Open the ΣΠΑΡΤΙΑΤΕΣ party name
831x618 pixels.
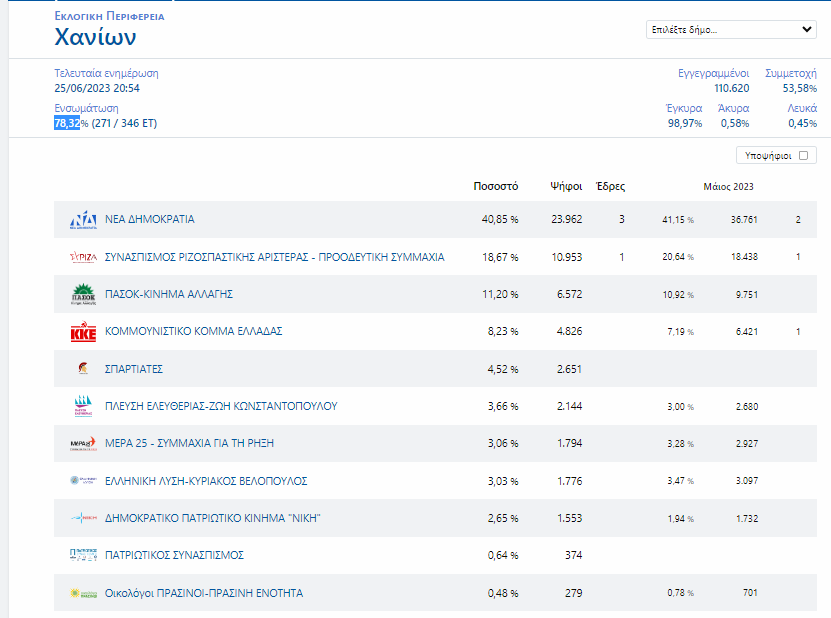click(x=134, y=369)
